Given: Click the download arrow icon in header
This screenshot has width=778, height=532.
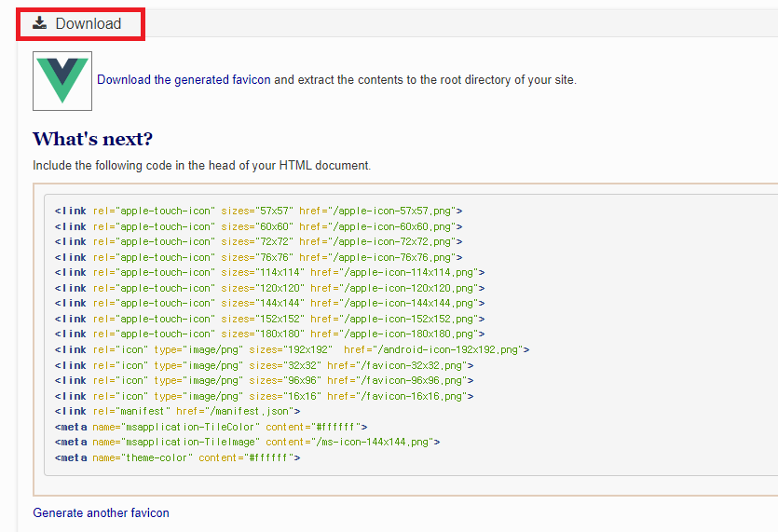Looking at the screenshot, I should [40, 23].
